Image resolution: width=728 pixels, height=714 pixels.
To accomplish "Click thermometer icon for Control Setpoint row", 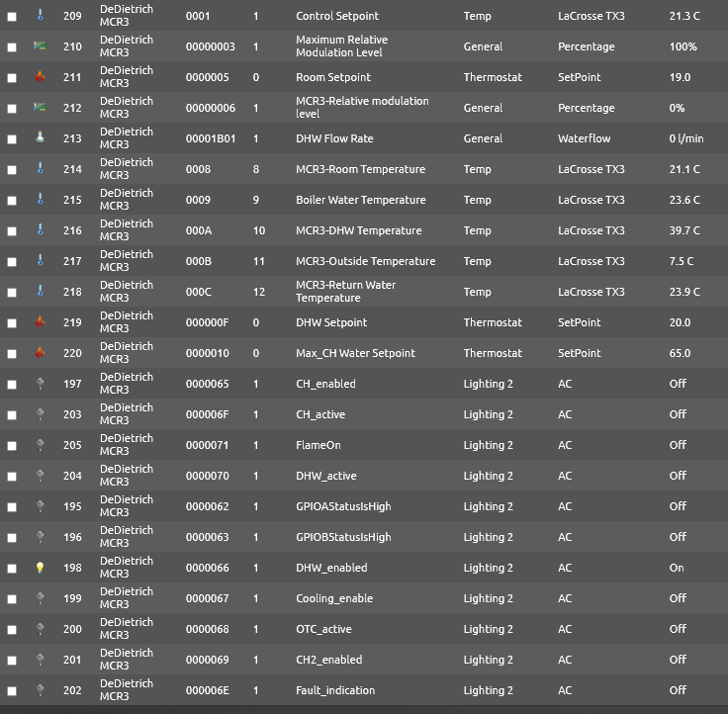I will coord(40,15).
